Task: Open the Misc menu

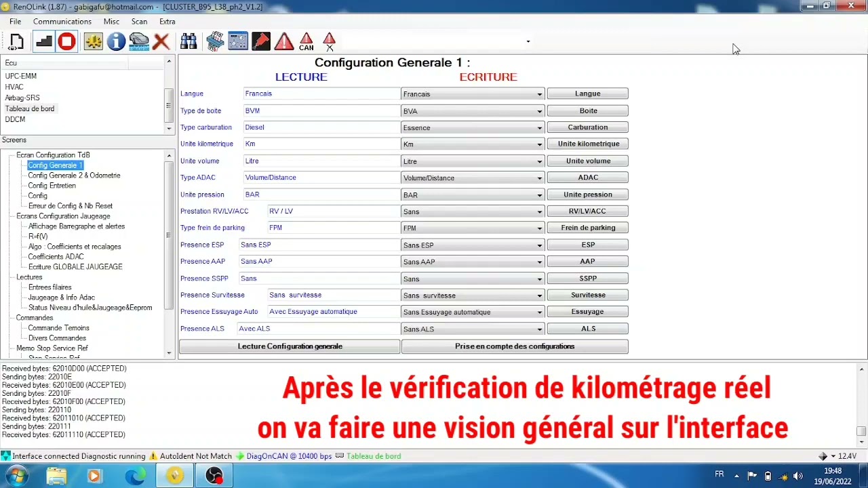Action: click(111, 22)
